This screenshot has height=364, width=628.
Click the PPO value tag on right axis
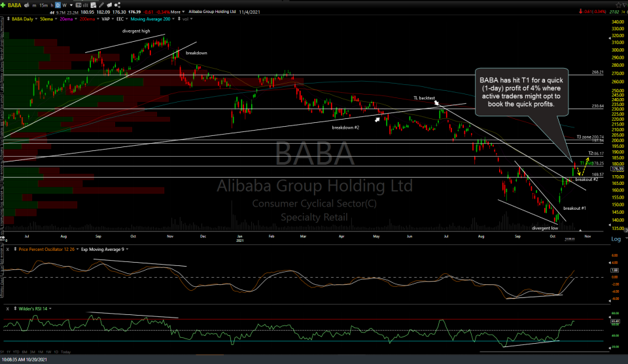pyautogui.click(x=615, y=271)
